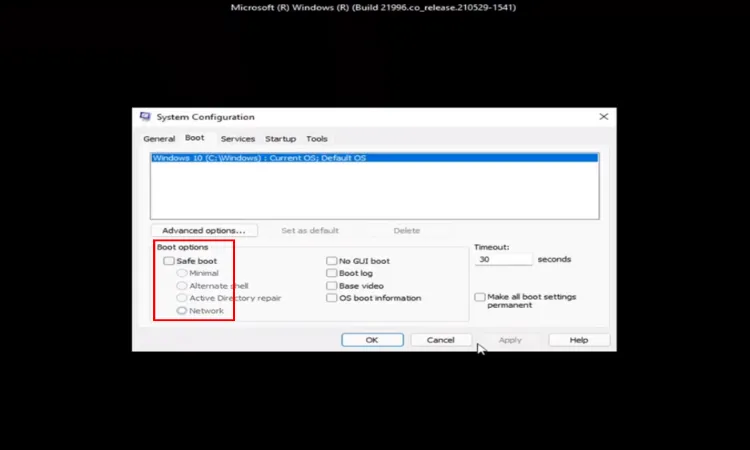
Task: Open Help for System Configuration
Action: 579,340
